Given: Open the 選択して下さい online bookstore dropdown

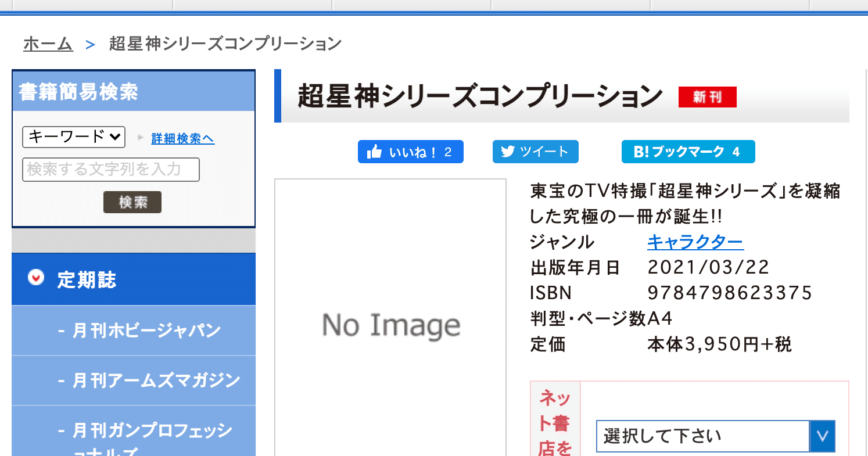Looking at the screenshot, I should [716, 436].
